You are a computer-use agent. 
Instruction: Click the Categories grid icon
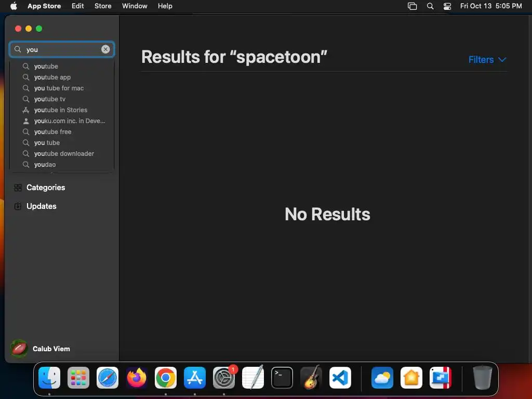coord(18,187)
